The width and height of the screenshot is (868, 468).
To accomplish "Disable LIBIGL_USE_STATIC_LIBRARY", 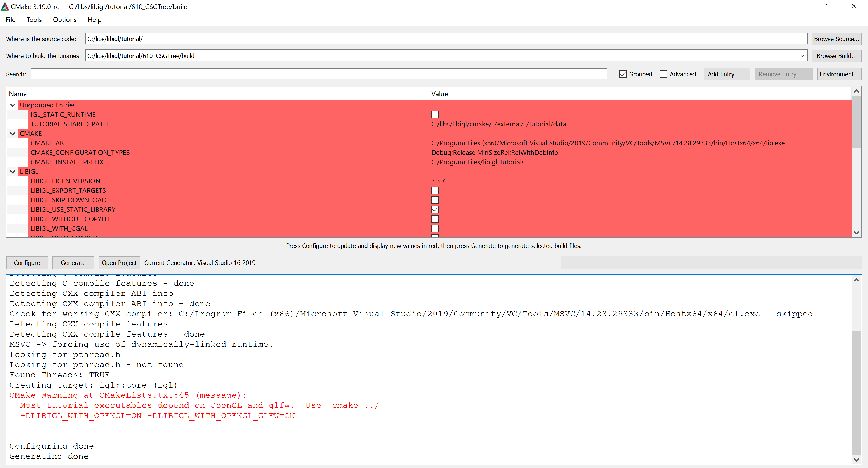I will point(435,210).
